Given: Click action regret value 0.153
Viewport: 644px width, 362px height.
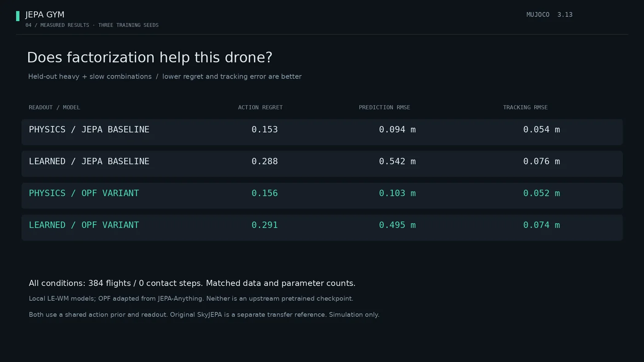Looking at the screenshot, I should tap(264, 130).
